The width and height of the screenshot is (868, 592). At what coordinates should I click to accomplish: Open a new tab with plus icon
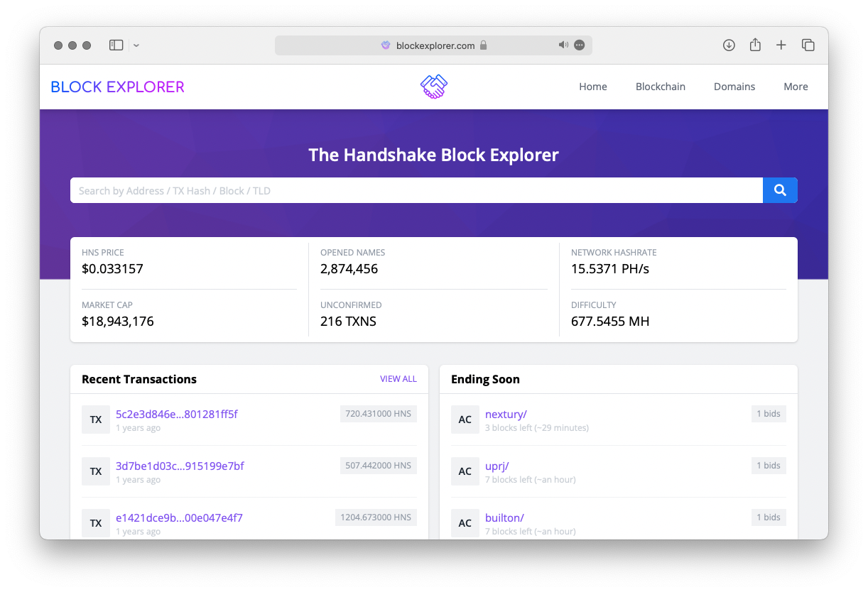click(x=781, y=45)
